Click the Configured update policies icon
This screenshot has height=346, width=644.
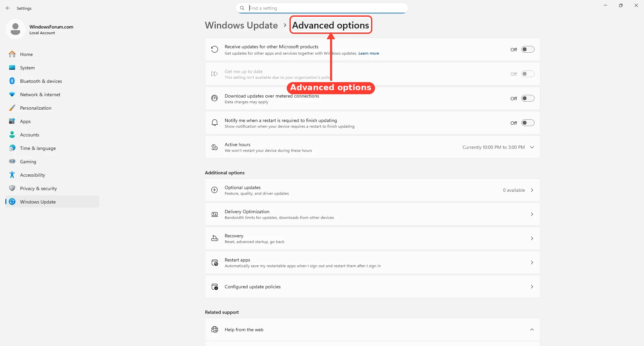[215, 287]
